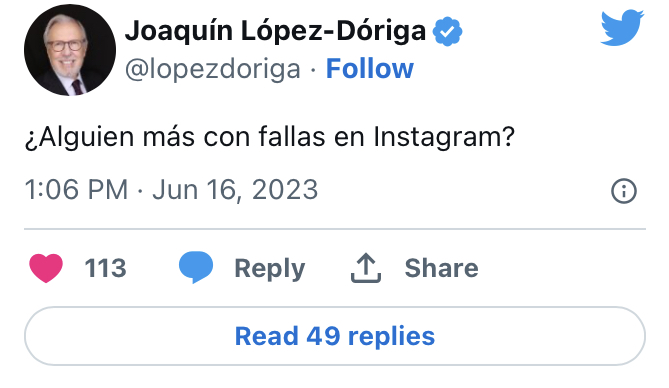Open Read 49 replies
This screenshot has height=388, width=669.
[335, 336]
